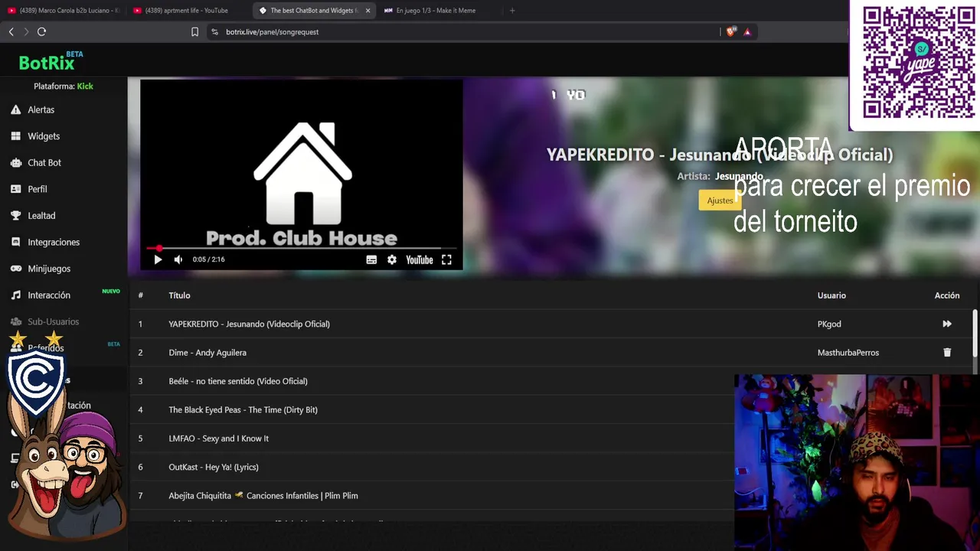This screenshot has width=980, height=551.
Task: Open Lealtad section
Action: [41, 216]
